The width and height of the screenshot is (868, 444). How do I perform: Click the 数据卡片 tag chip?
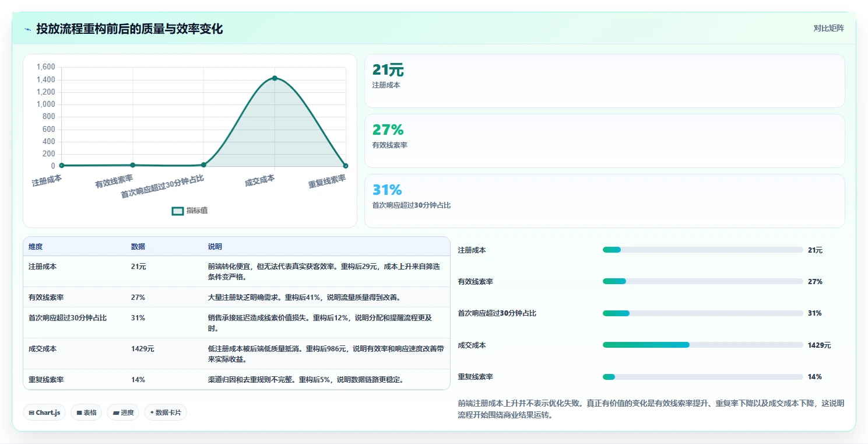click(x=166, y=412)
